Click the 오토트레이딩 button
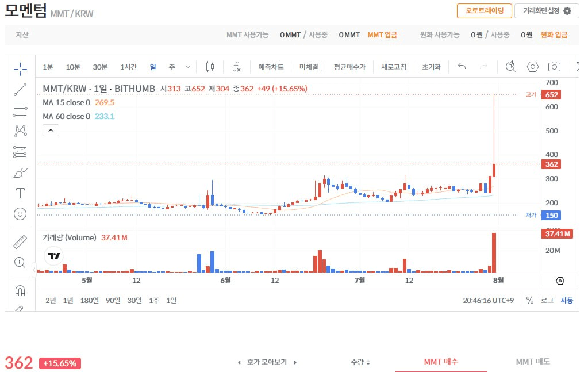 pos(485,11)
